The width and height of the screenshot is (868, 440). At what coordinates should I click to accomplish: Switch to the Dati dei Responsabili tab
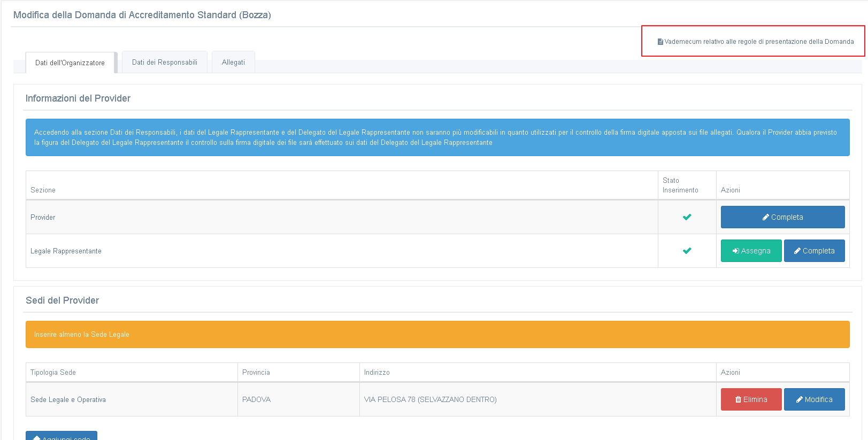tap(165, 63)
